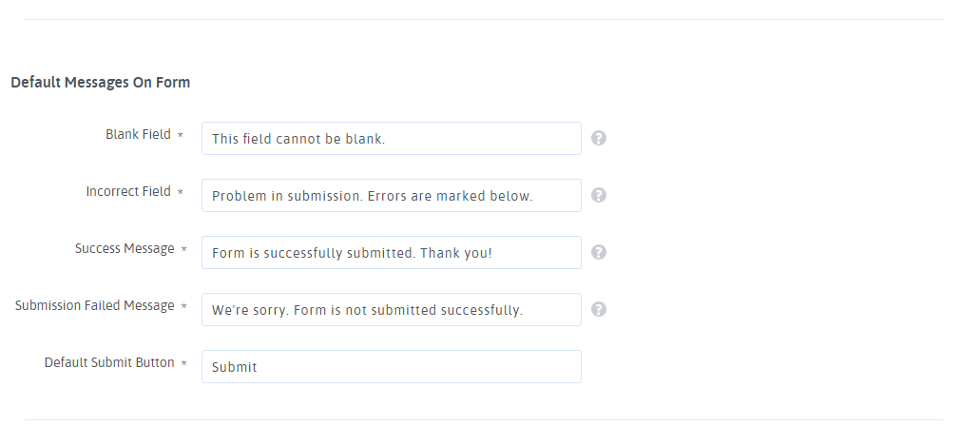Screen dimensions: 980x446
Task: Click help icon next to Submission Failed Message
Action: tap(599, 309)
